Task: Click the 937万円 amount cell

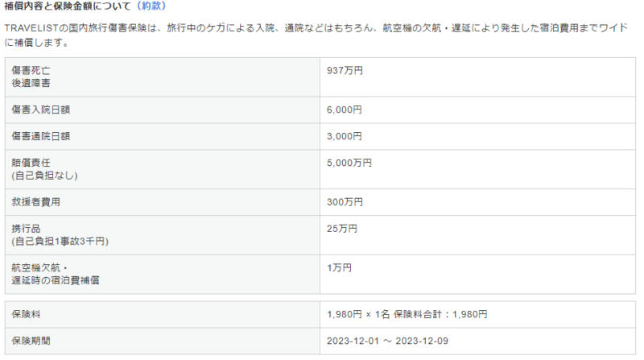Action: click(x=345, y=71)
